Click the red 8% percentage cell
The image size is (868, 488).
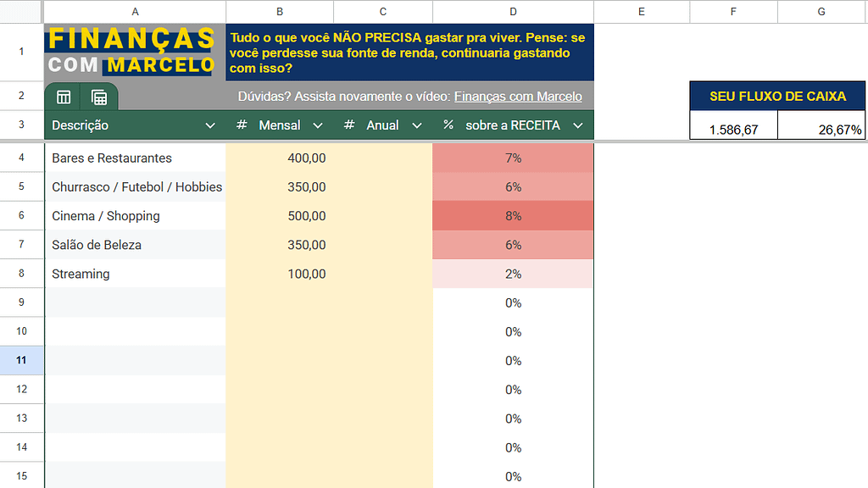[x=513, y=216]
